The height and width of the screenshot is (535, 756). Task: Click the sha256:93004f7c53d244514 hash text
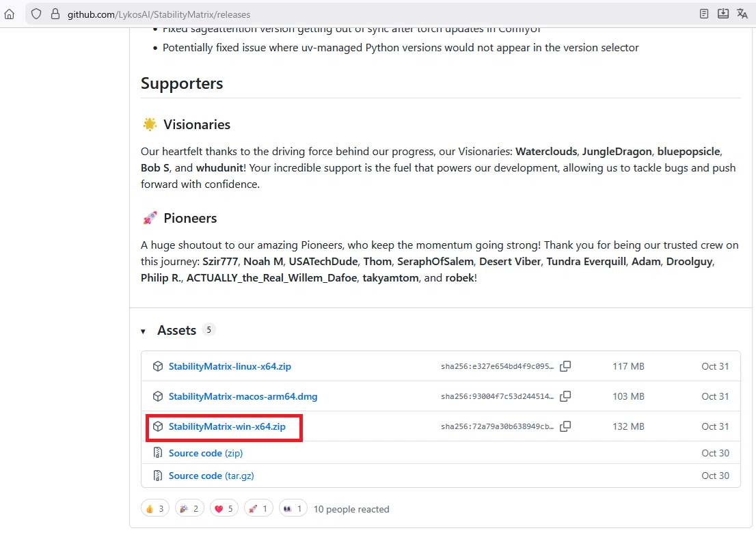[x=497, y=396]
